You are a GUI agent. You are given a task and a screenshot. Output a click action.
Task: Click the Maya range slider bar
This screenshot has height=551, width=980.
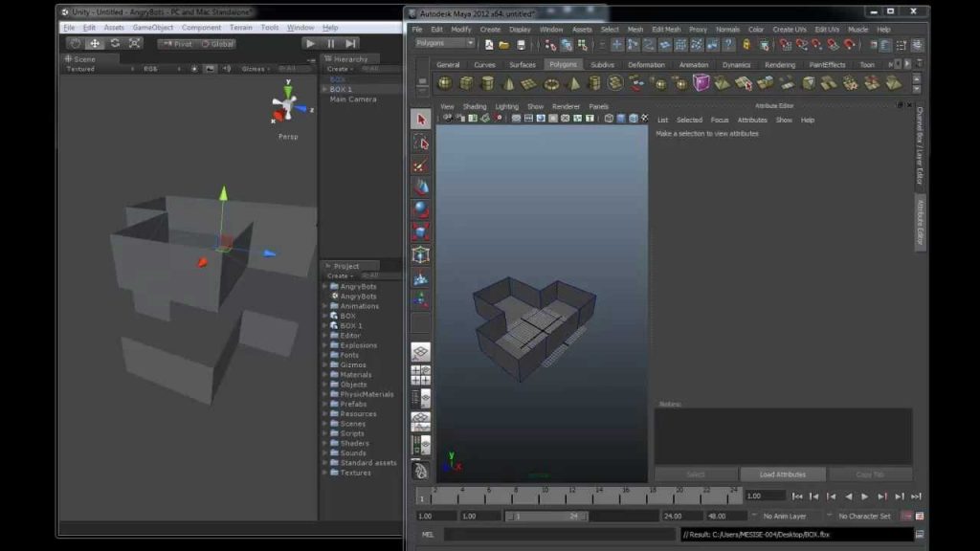click(546, 516)
